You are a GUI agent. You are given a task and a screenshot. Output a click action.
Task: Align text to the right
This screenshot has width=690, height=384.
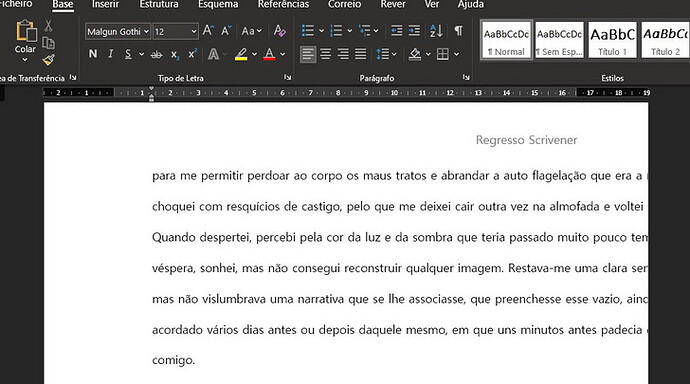point(343,54)
